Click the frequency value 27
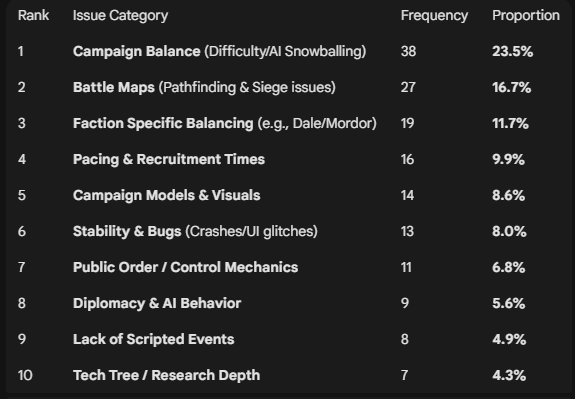575x399 pixels. pos(408,87)
